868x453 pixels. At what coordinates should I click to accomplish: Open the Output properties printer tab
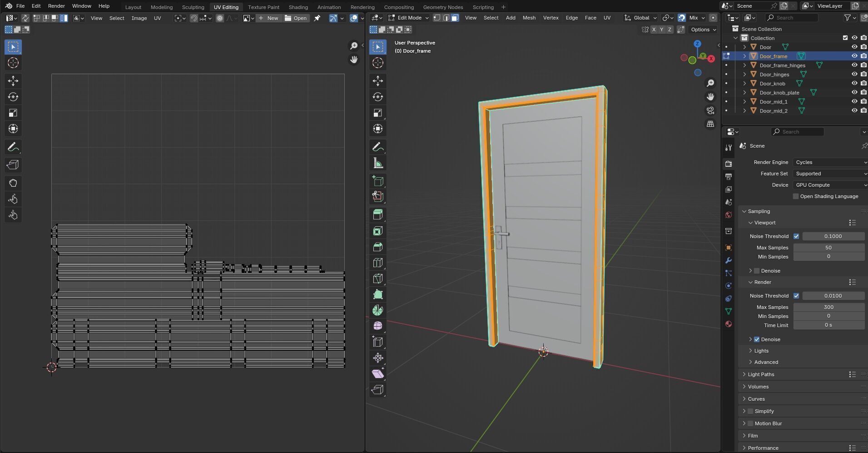pos(729,176)
